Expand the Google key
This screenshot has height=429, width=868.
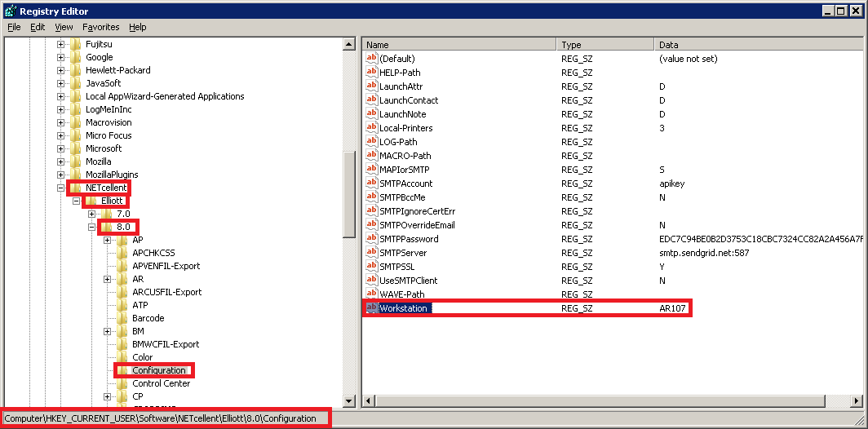61,57
